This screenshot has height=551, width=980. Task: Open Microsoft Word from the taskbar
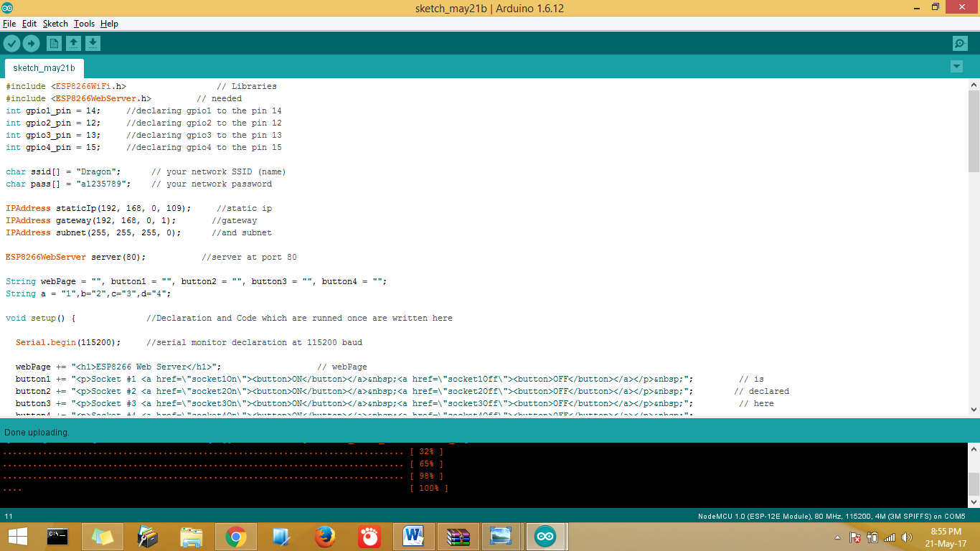click(414, 536)
